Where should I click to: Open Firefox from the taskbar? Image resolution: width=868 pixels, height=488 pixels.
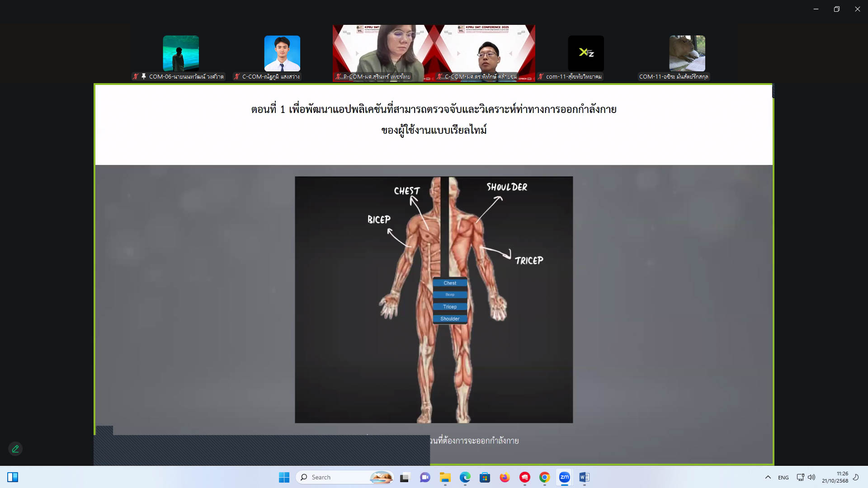(x=505, y=477)
